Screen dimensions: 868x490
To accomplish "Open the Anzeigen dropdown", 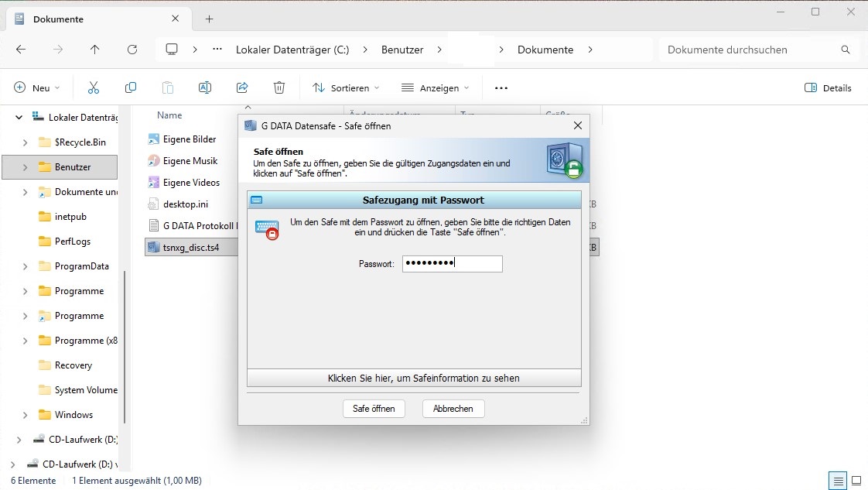I will (x=435, y=87).
